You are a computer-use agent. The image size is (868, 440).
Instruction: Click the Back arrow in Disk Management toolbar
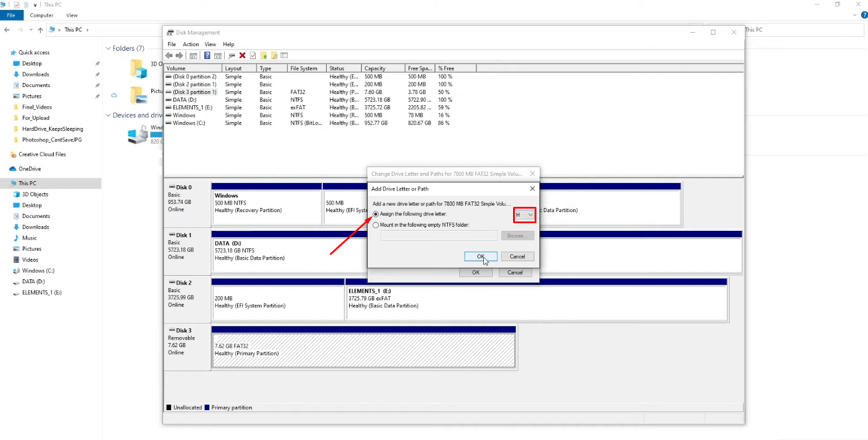pyautogui.click(x=169, y=56)
